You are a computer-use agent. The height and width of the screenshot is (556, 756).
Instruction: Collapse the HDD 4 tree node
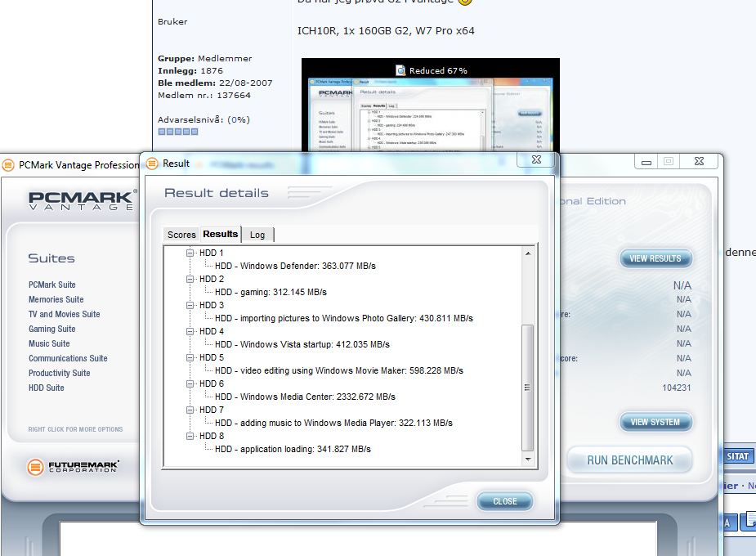point(190,331)
